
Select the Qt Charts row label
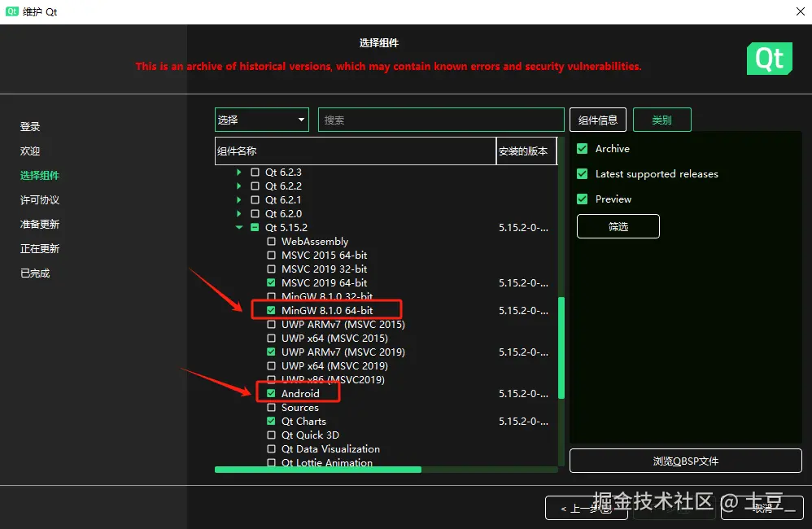coord(303,422)
